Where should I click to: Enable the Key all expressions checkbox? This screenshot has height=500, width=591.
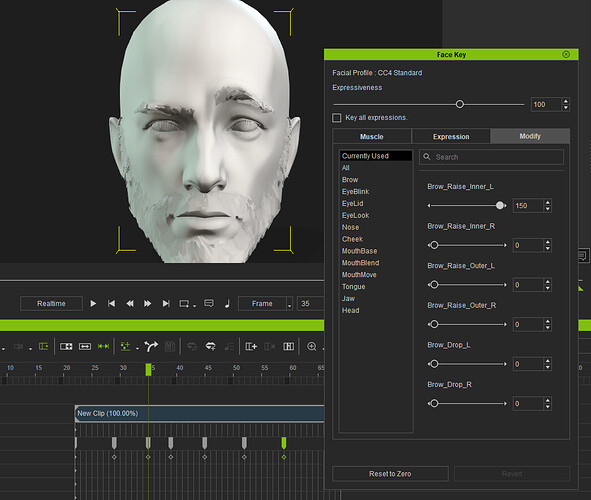point(337,118)
